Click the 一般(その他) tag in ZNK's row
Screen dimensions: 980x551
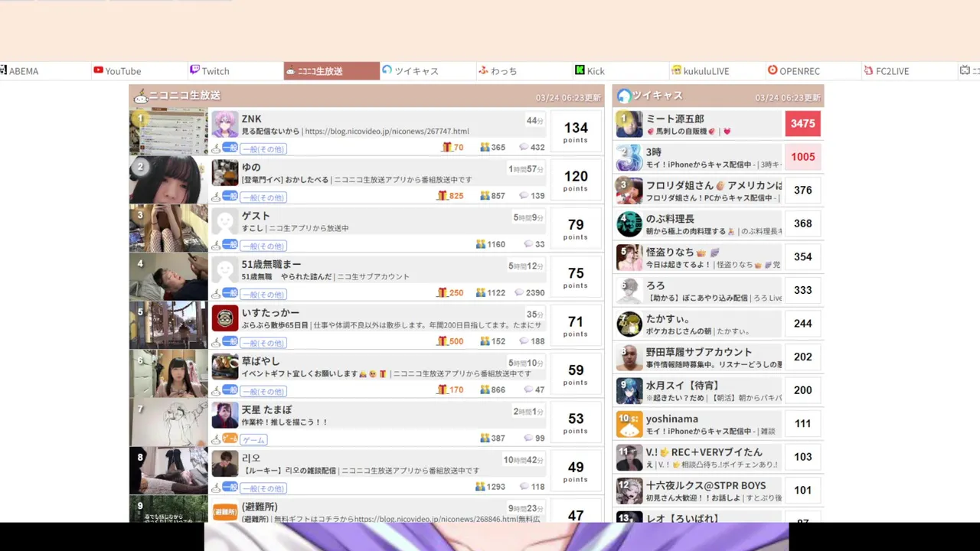(263, 148)
